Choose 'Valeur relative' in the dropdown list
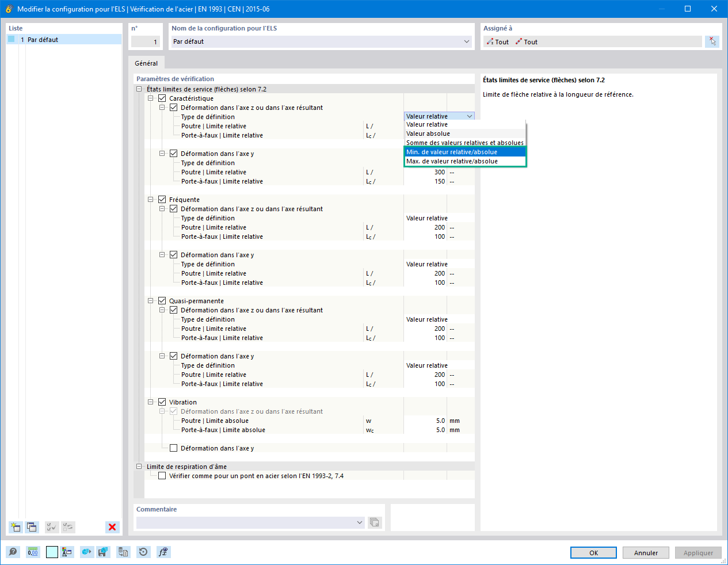Screen dimensions: 728x565 pos(465,124)
